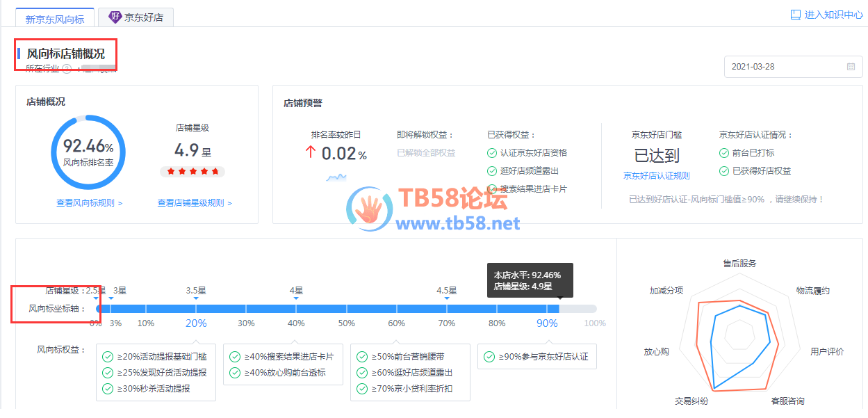The image size is (868, 418).
Task: Open the 京东好店认证规则 link
Action: pyautogui.click(x=656, y=176)
